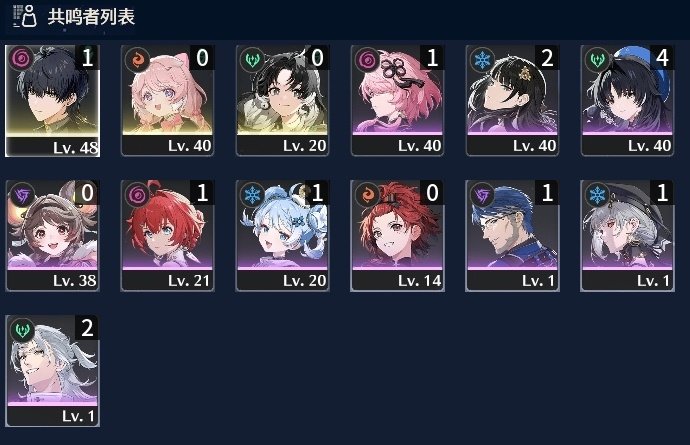Click the Electro element icon on brown-haired girl
Screen dimensions: 690x445
22,195
